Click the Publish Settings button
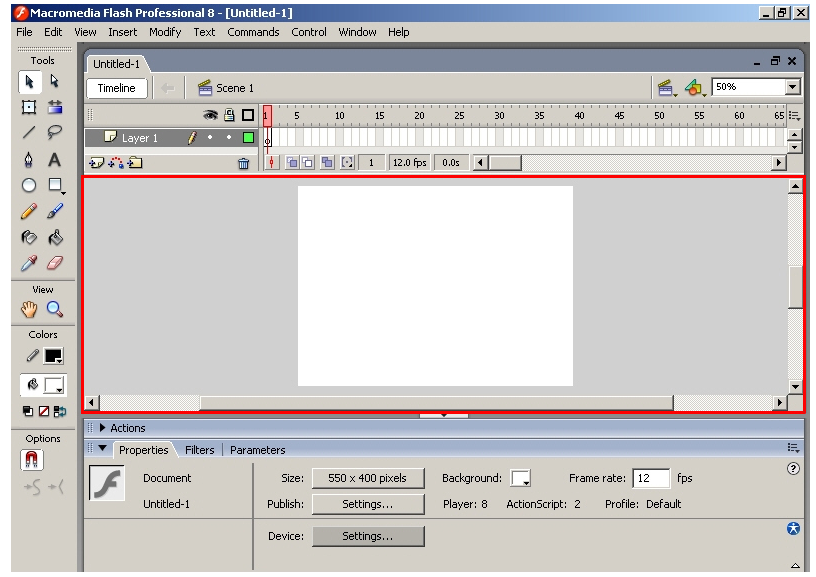Screen dimensions: 816x577 coord(368,504)
